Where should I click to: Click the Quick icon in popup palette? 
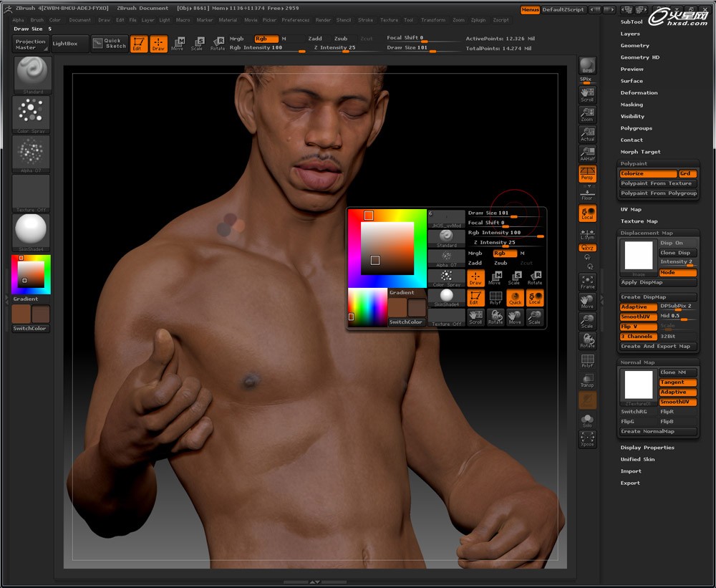click(x=515, y=298)
